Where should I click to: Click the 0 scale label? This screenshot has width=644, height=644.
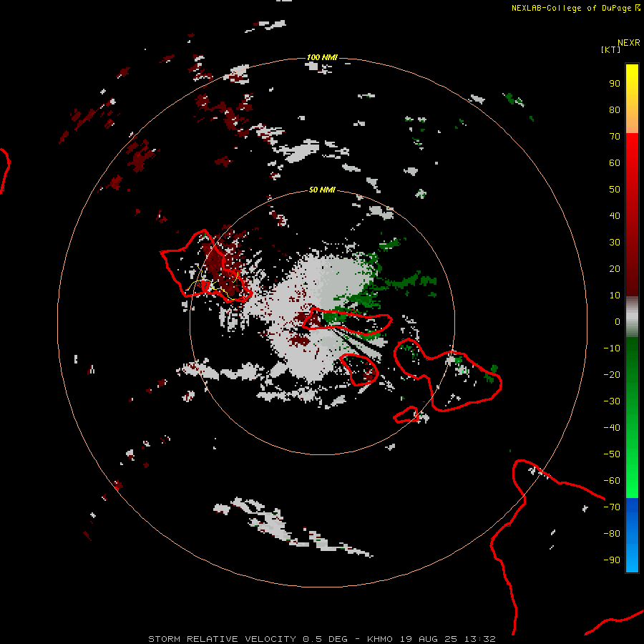tap(618, 322)
